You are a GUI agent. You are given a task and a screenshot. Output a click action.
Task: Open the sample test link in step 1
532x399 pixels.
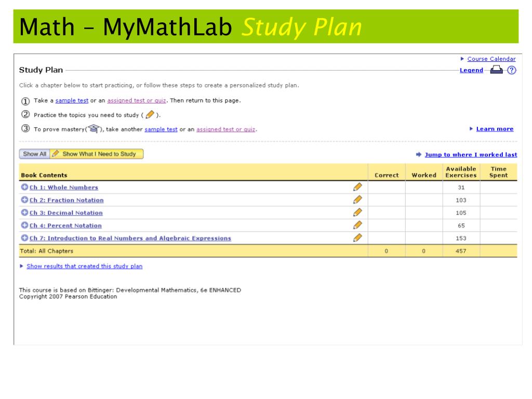pos(72,100)
